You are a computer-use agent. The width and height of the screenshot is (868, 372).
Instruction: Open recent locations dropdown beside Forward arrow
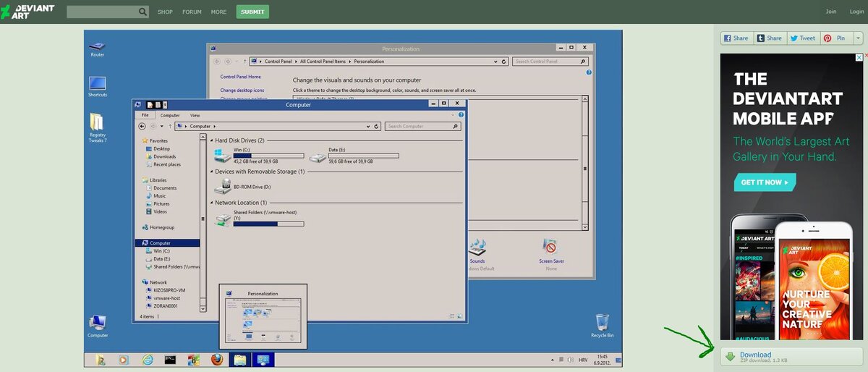(x=161, y=126)
